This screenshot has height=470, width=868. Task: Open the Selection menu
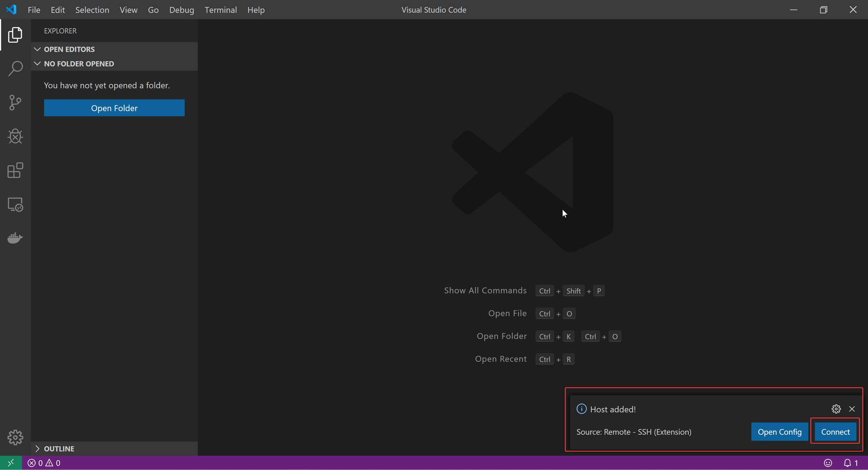pyautogui.click(x=92, y=10)
